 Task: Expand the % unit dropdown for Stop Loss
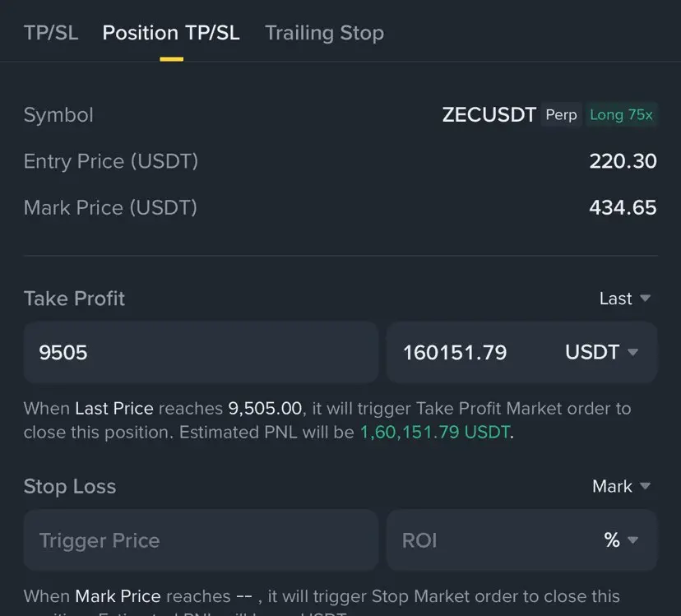tap(621, 540)
